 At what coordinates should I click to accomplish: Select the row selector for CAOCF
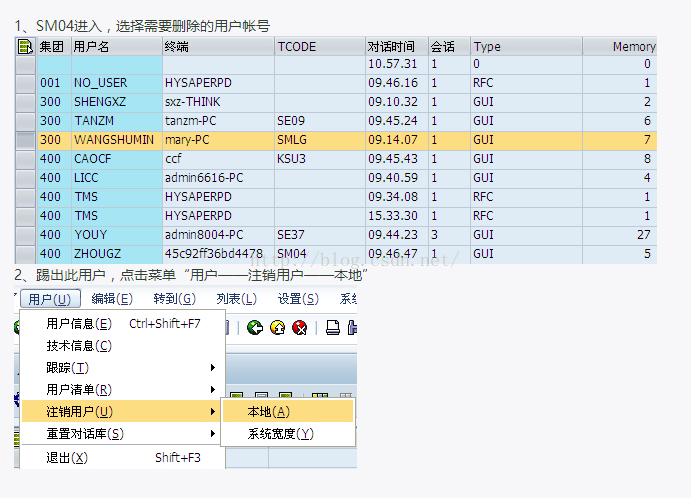pos(25,159)
